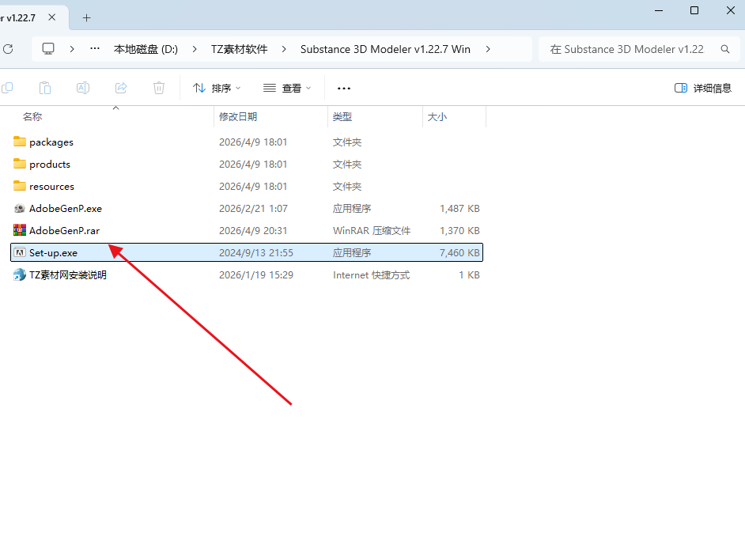Sort by the 修改日期 column header
This screenshot has width=745, height=560.
pos(238,117)
